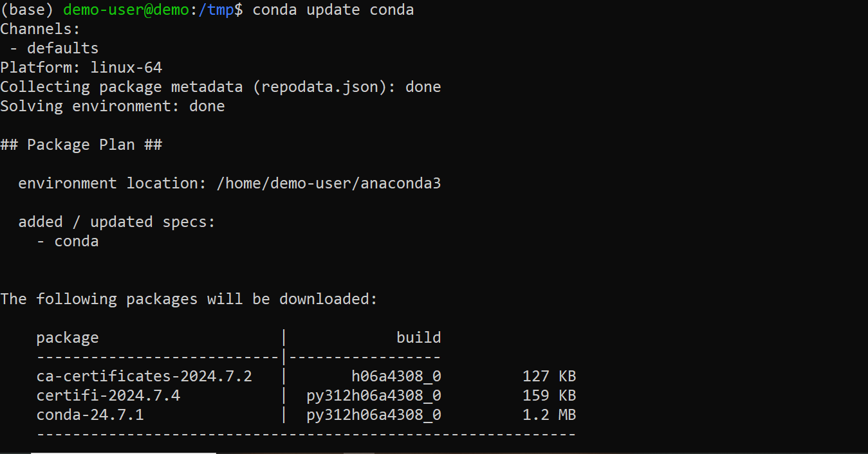Click the 'certifi-2024.7.4' package name
The width and height of the screenshot is (868, 454).
pyautogui.click(x=108, y=395)
